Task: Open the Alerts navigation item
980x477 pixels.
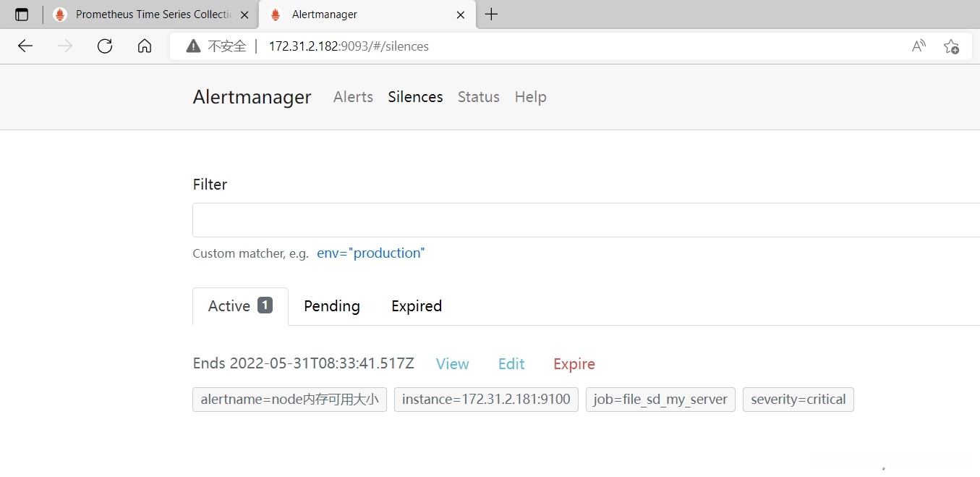Action: click(353, 97)
